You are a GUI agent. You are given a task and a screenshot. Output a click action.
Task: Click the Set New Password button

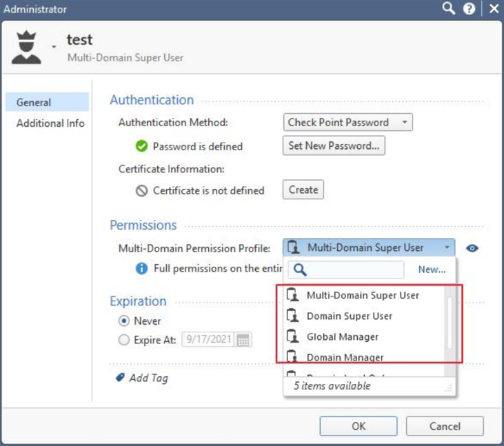pyautogui.click(x=334, y=146)
